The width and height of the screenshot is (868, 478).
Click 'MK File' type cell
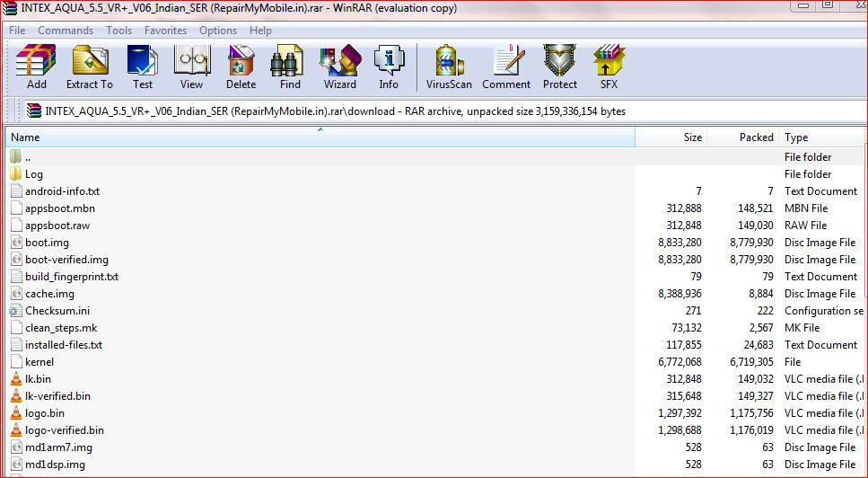click(802, 328)
